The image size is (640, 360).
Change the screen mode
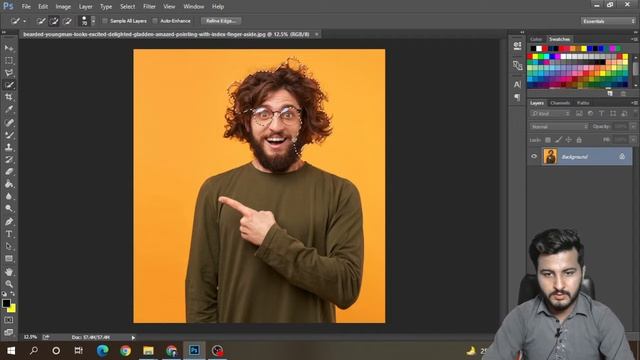9,332
